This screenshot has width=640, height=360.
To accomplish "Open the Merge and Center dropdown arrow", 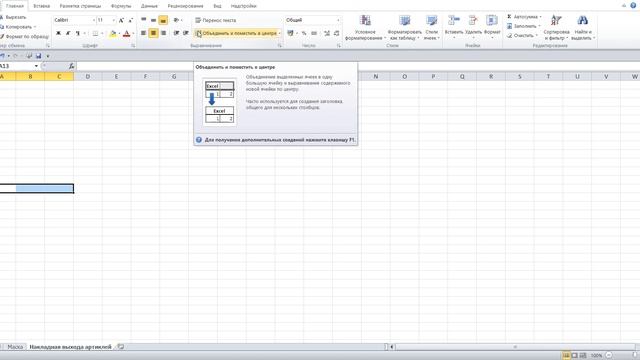I will [x=280, y=33].
